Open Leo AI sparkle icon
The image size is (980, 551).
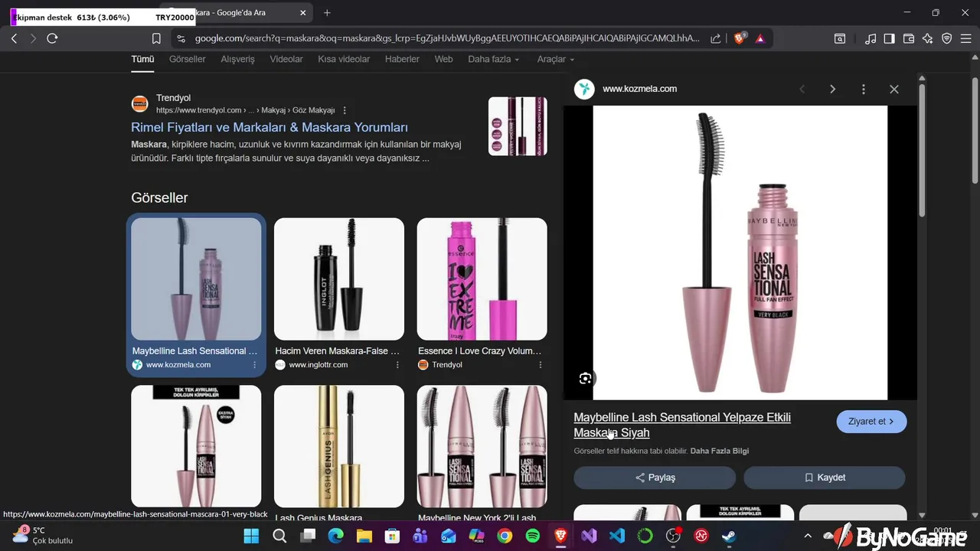(x=927, y=38)
